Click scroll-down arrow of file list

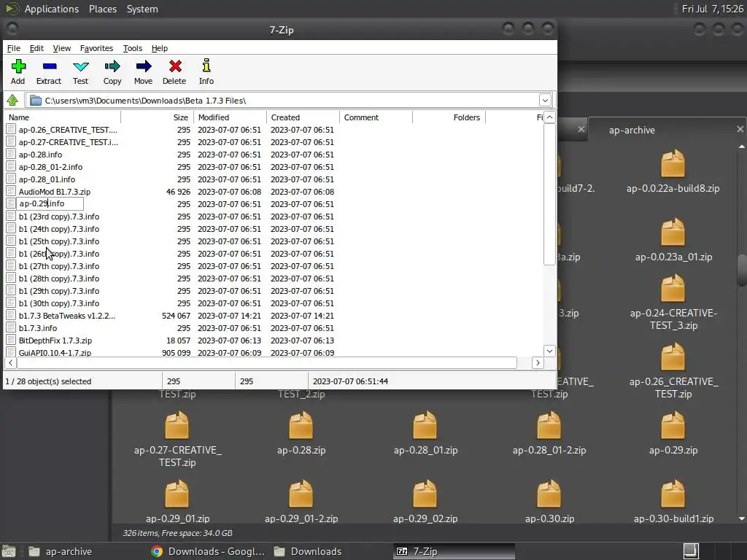549,351
